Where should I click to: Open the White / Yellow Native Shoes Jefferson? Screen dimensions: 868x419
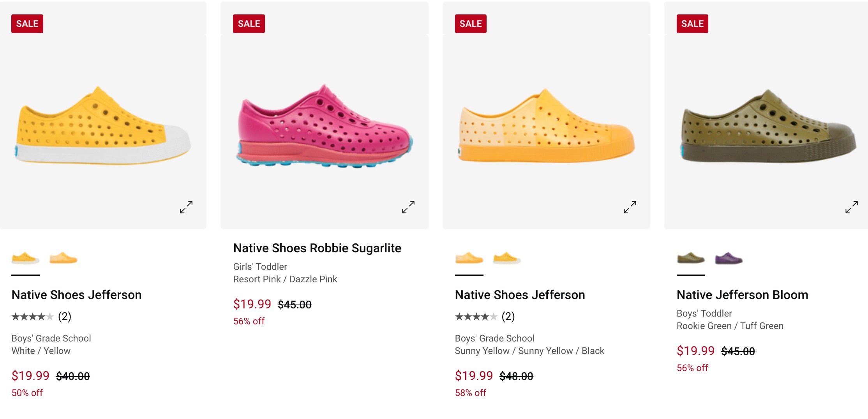[76, 295]
